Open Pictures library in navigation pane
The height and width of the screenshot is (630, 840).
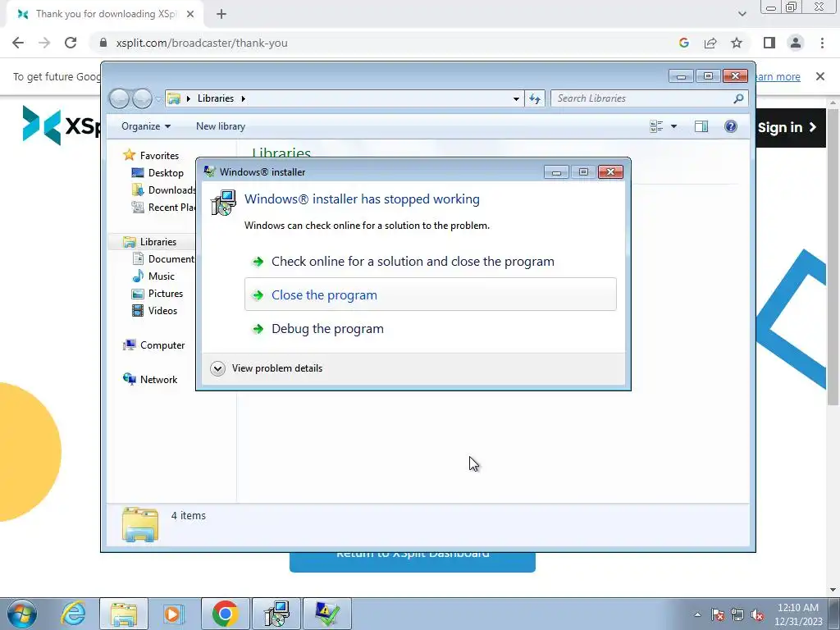pos(165,294)
